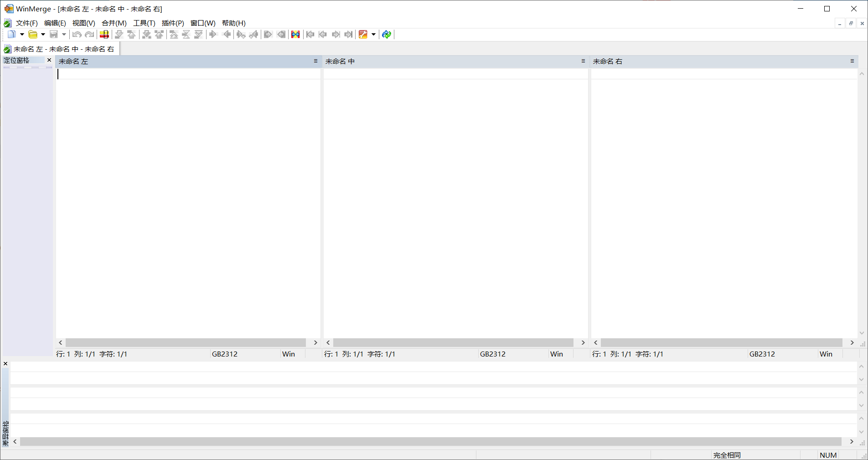Open the 窗口(W) menu
This screenshot has height=460, width=868.
(203, 23)
